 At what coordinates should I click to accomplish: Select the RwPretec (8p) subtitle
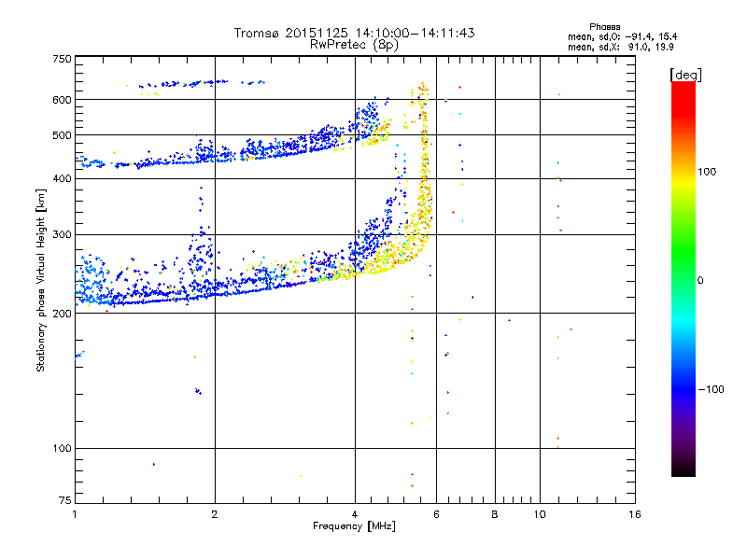(x=354, y=44)
